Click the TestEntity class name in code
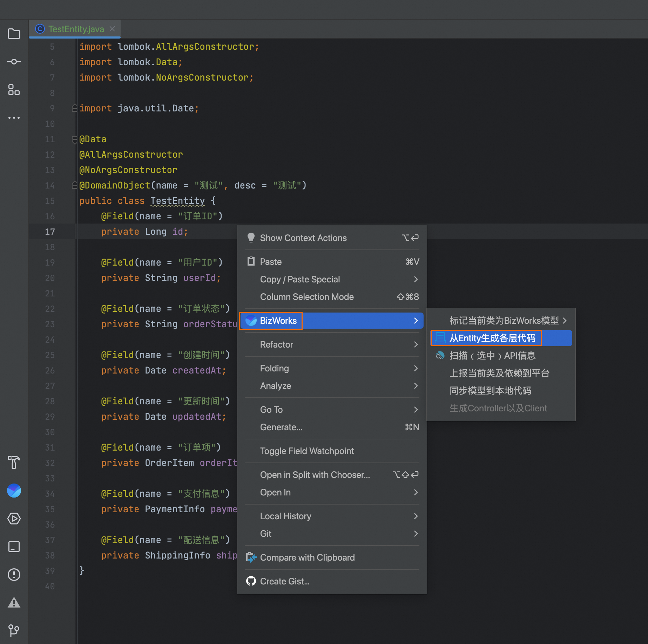Screen dimensions: 648x644 [x=177, y=200]
